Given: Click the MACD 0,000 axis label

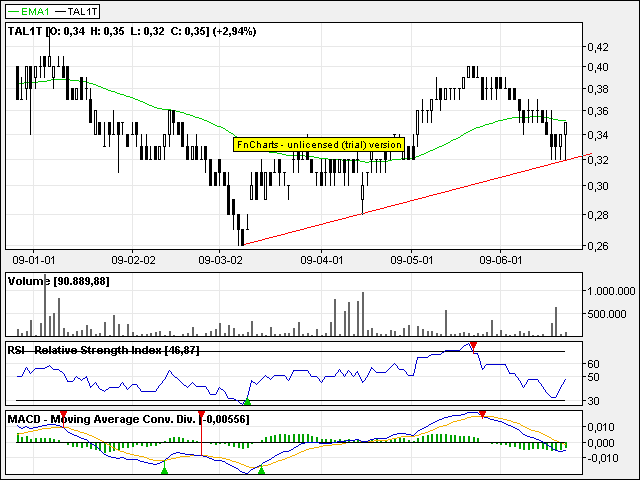Looking at the screenshot, I should click(x=601, y=443).
